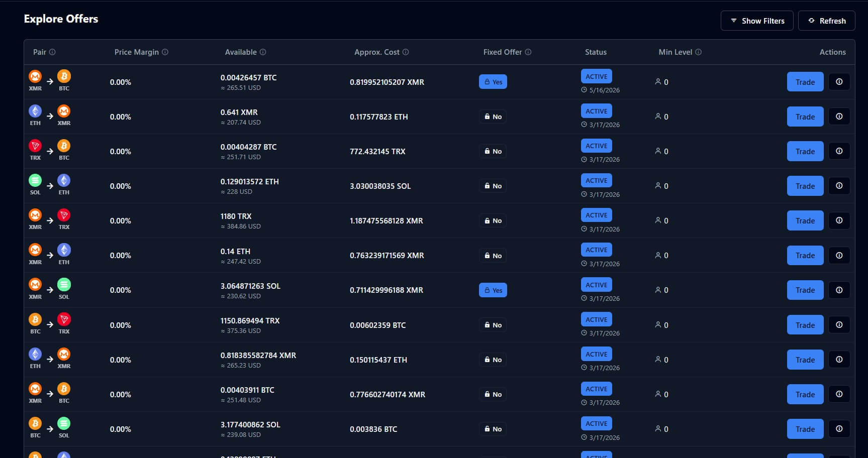Screen dimensions: 868x458
Task: Click the Yes fixed-offer badge for 3.064871263 SOL
Action: pyautogui.click(x=493, y=290)
